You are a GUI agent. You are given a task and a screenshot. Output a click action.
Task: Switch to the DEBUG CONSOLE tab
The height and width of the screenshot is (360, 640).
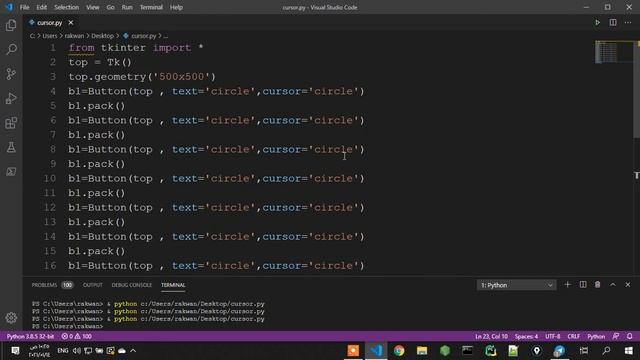pyautogui.click(x=131, y=285)
